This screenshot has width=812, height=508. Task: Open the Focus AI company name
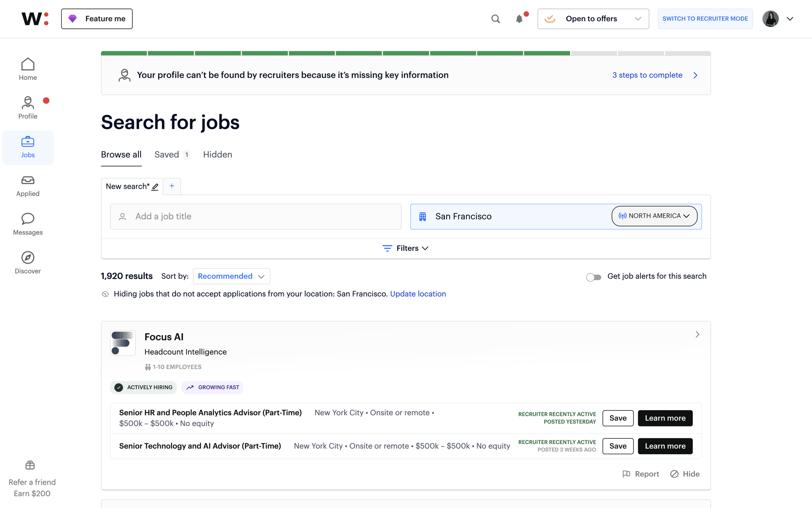[x=164, y=337]
